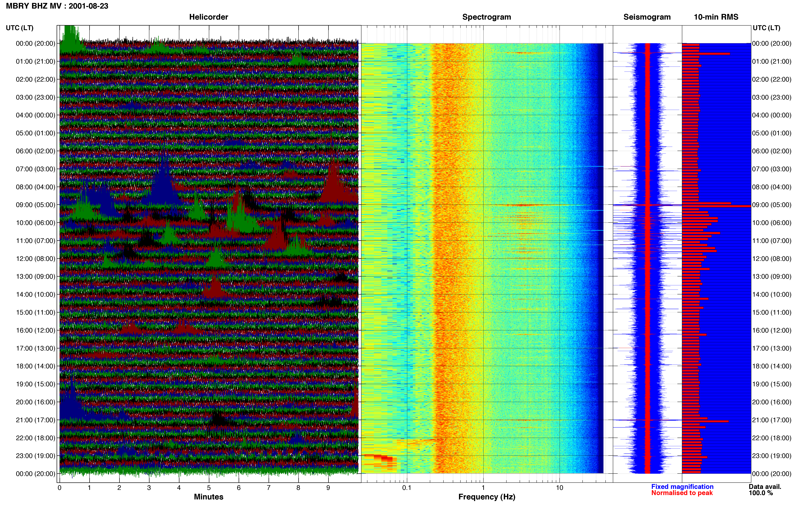The width and height of the screenshot is (812, 508).
Task: Click minute tick 2 on the helicorder axis
Action: pyautogui.click(x=119, y=487)
